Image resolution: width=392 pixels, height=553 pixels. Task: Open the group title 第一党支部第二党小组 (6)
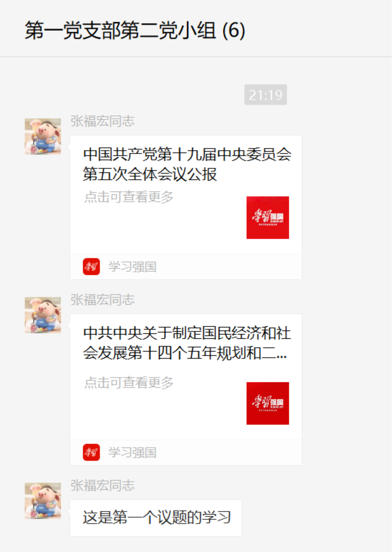tap(135, 30)
